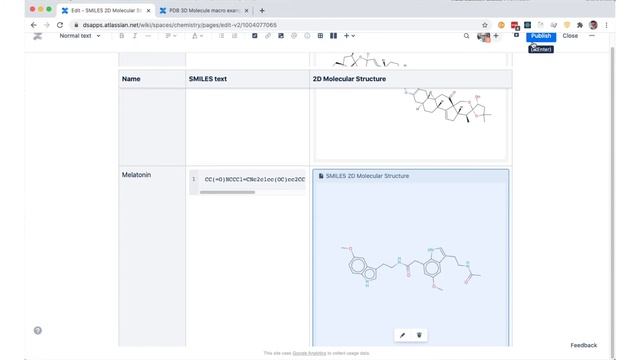The image size is (640, 360).
Task: Close the PDB 3D Molecule tab
Action: (246, 11)
